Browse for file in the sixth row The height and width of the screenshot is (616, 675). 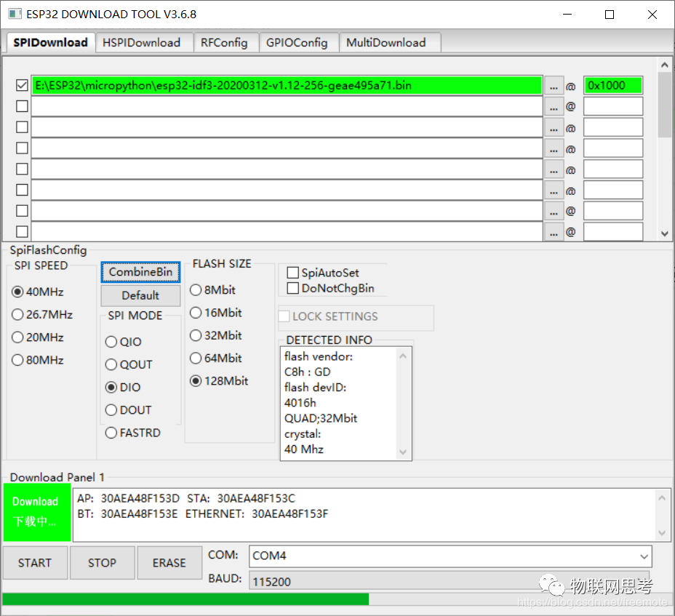click(x=554, y=191)
